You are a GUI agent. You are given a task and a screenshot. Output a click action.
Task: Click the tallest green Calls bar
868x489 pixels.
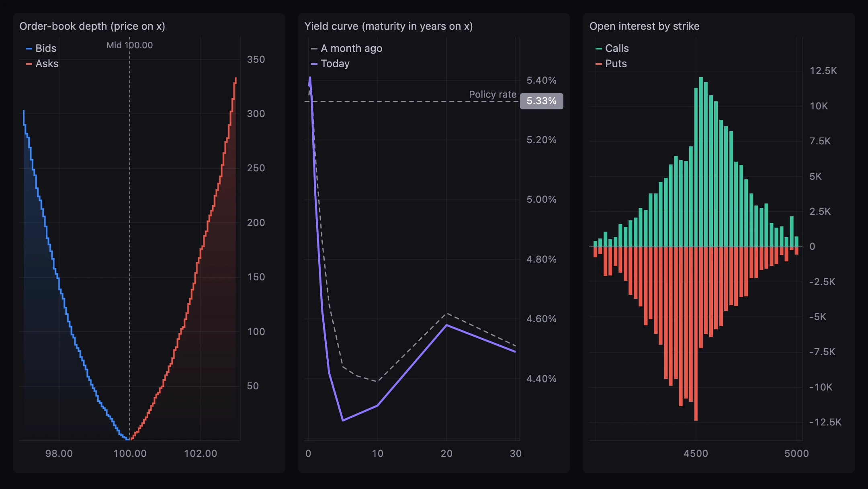(701, 162)
